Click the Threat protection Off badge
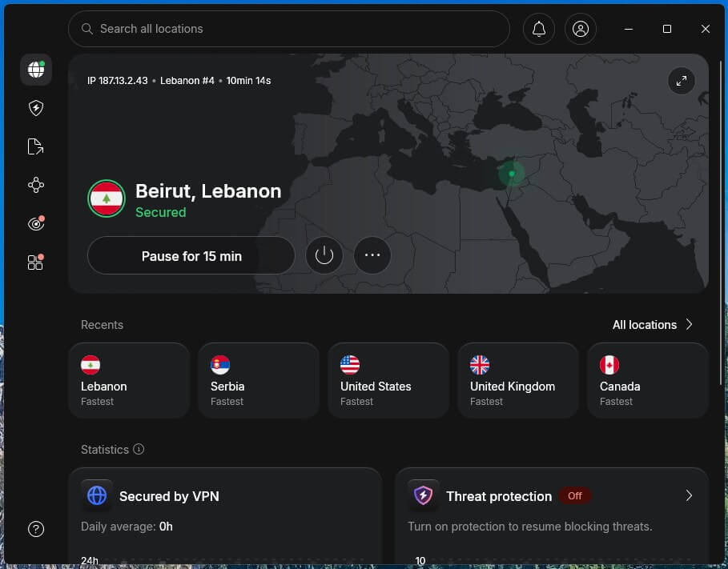 pos(575,495)
